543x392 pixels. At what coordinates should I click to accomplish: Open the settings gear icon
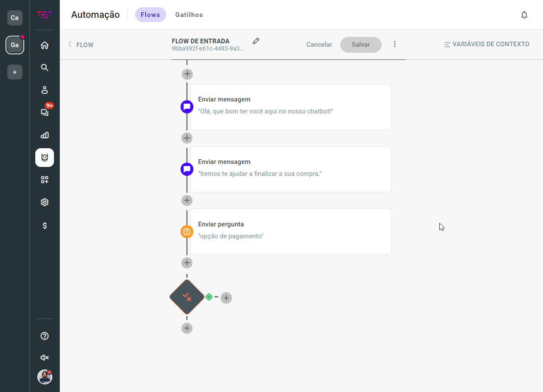45,202
